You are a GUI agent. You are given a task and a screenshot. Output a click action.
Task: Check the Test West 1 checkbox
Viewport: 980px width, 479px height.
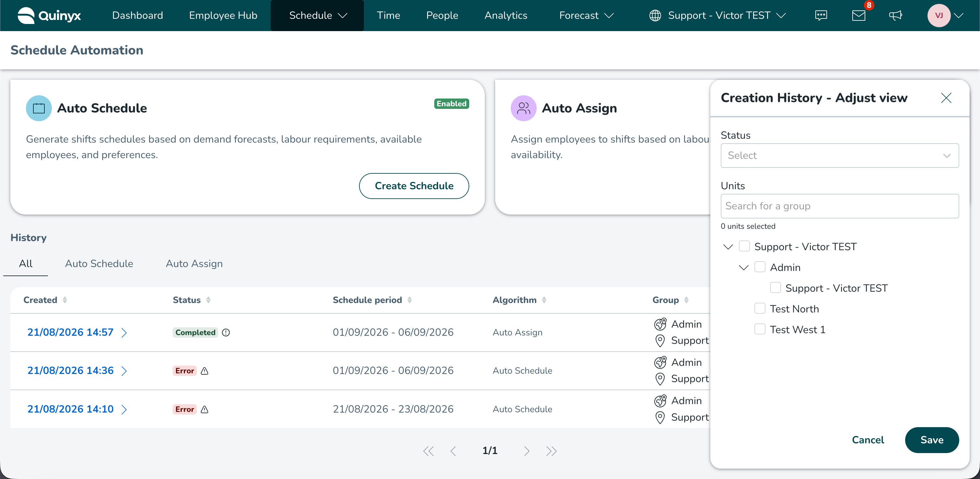760,329
